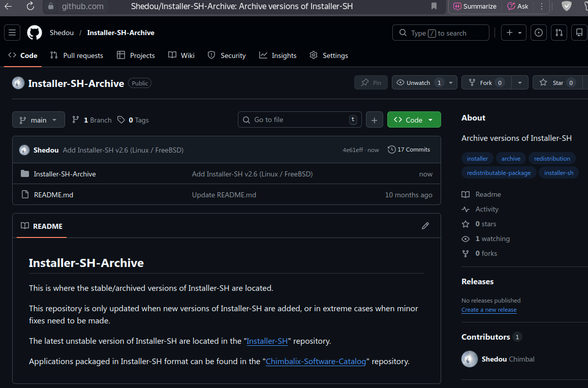Click the 'archive' topic tag
The image size is (588, 388).
[x=511, y=158]
